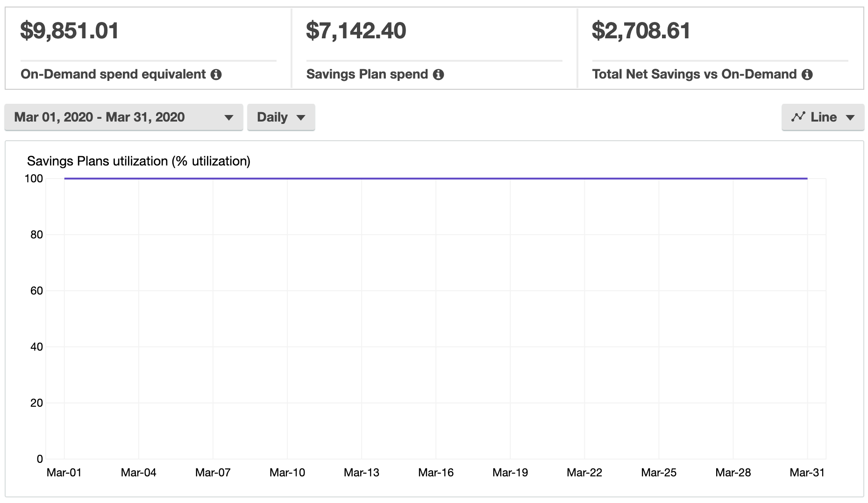
Task: Click the Mar-07 x-axis label
Action: (213, 473)
